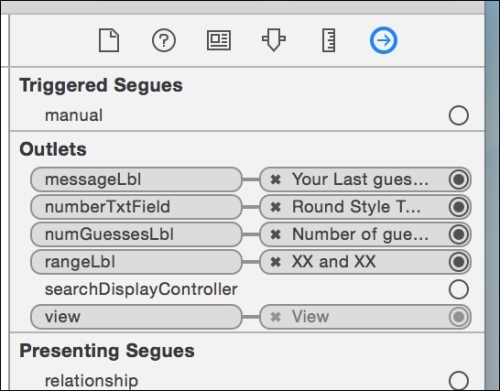The width and height of the screenshot is (500, 391).
Task: Select the rangeLbl outlet pill
Action: (136, 262)
